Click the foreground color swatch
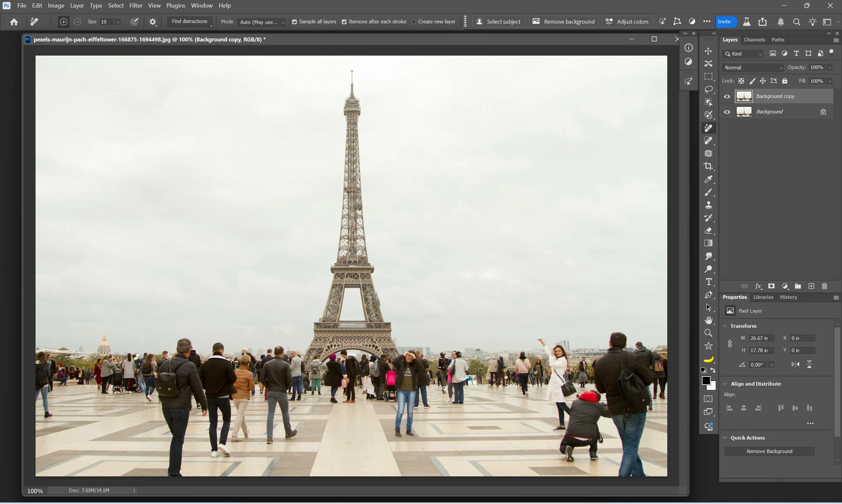 click(x=706, y=380)
